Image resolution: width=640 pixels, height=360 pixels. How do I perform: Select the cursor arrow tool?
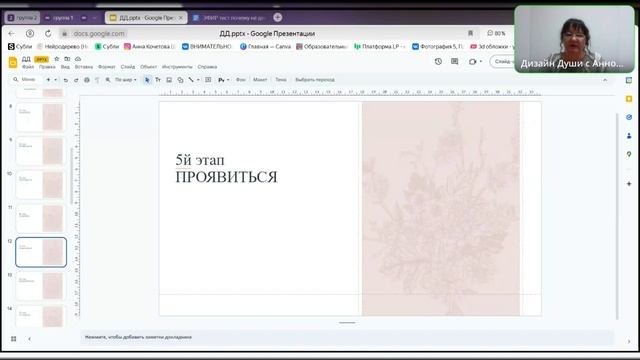pyautogui.click(x=147, y=80)
